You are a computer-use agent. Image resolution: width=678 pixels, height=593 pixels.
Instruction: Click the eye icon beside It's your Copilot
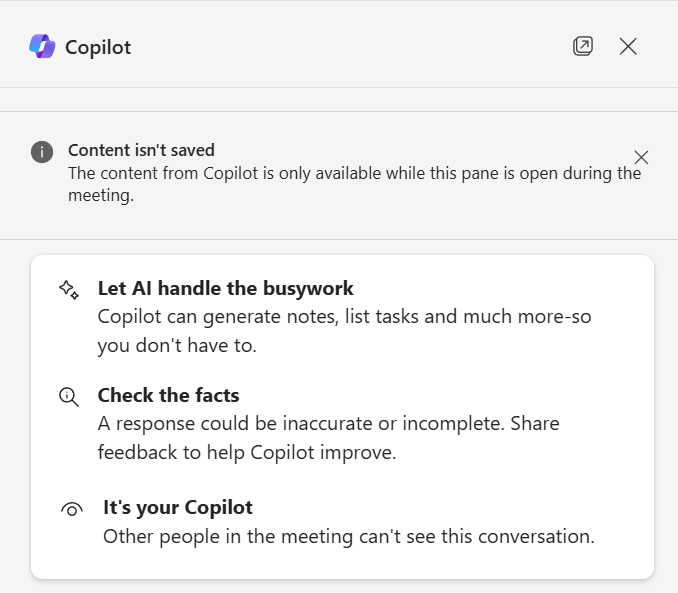click(x=72, y=510)
